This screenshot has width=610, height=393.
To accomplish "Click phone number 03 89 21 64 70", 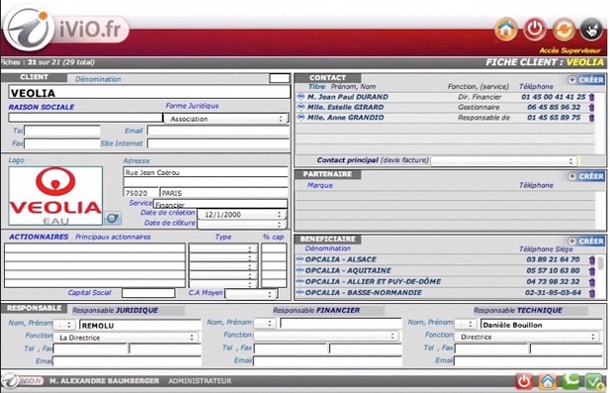I will point(553,259).
